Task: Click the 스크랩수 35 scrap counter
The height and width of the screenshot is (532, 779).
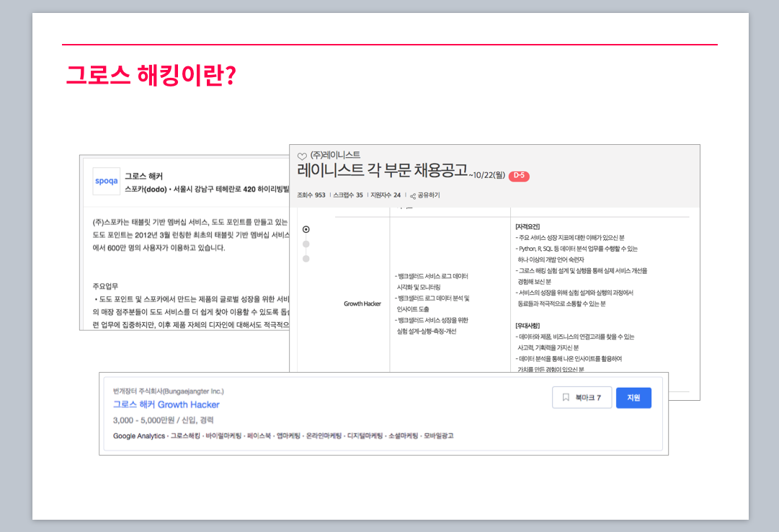Action: [x=349, y=195]
